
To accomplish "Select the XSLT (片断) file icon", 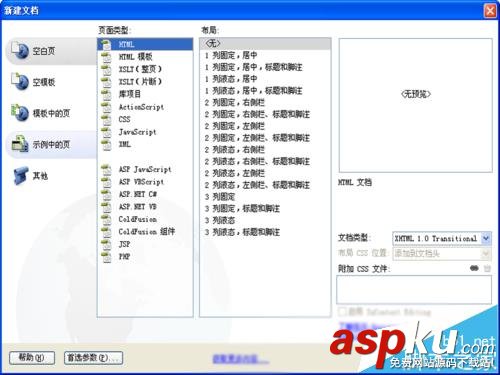I will point(106,82).
